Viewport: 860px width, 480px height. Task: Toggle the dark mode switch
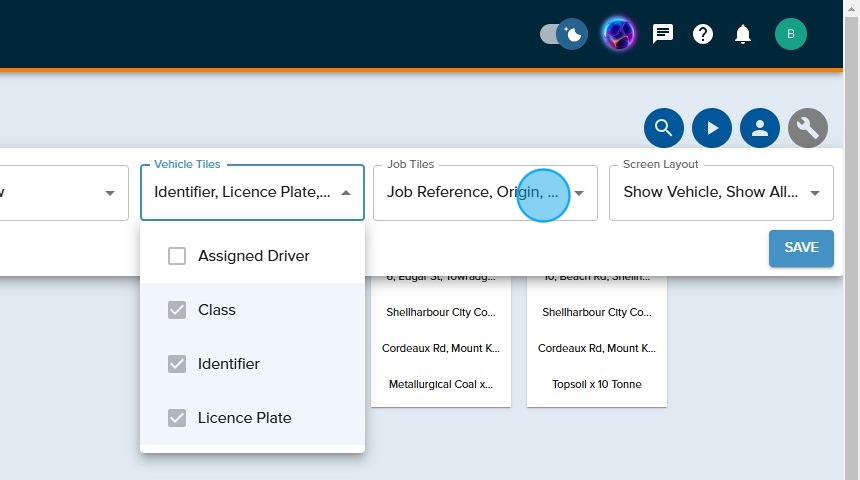(563, 35)
